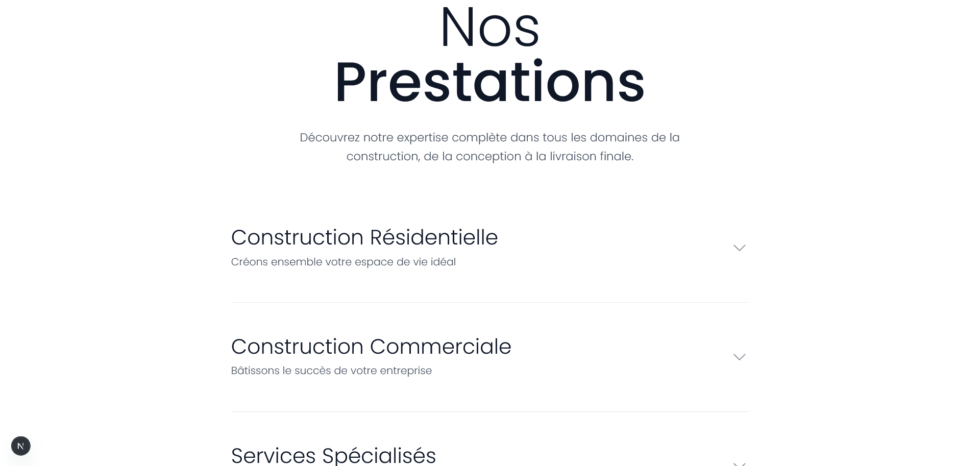Click the divider below Construction Commerciale
This screenshot has height=466, width=980.
point(490,412)
